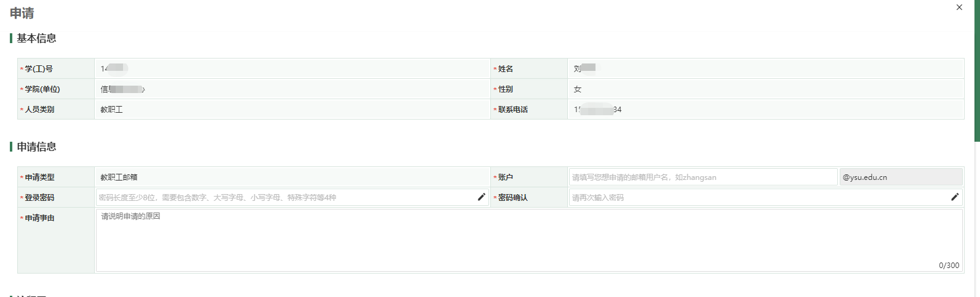Image resolution: width=980 pixels, height=297 pixels.
Task: Click the @ysu.edu.cn domain suffix box
Action: [x=901, y=177]
